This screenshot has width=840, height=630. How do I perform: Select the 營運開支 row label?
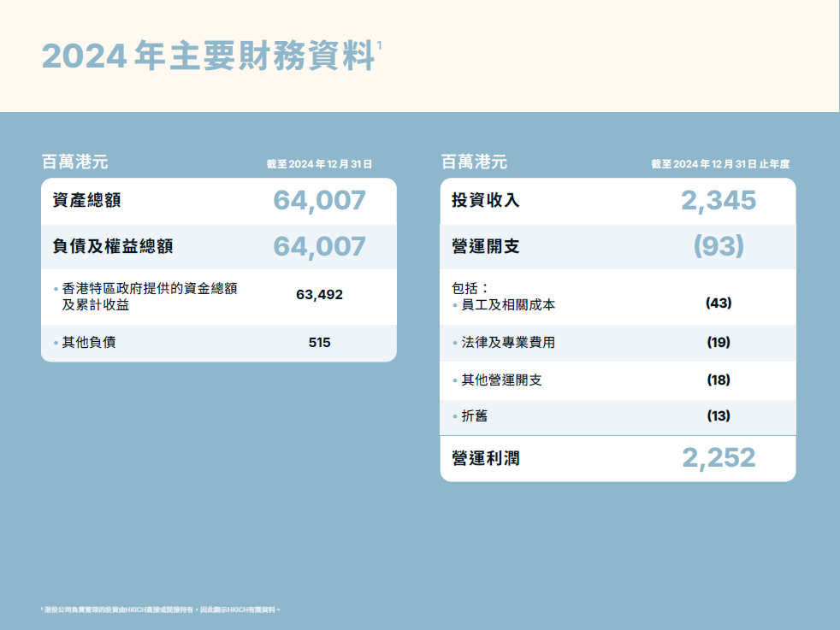[x=486, y=247]
